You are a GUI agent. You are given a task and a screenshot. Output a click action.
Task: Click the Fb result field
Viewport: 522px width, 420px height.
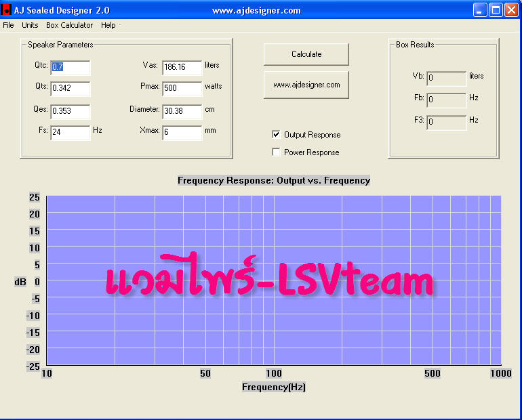(447, 100)
